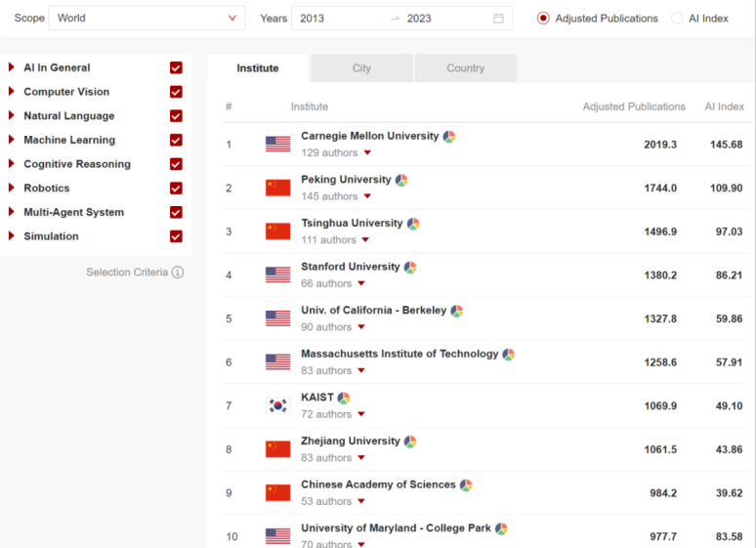Click the Selection Criteria info icon
Screen dimensions: 756x548
[178, 273]
